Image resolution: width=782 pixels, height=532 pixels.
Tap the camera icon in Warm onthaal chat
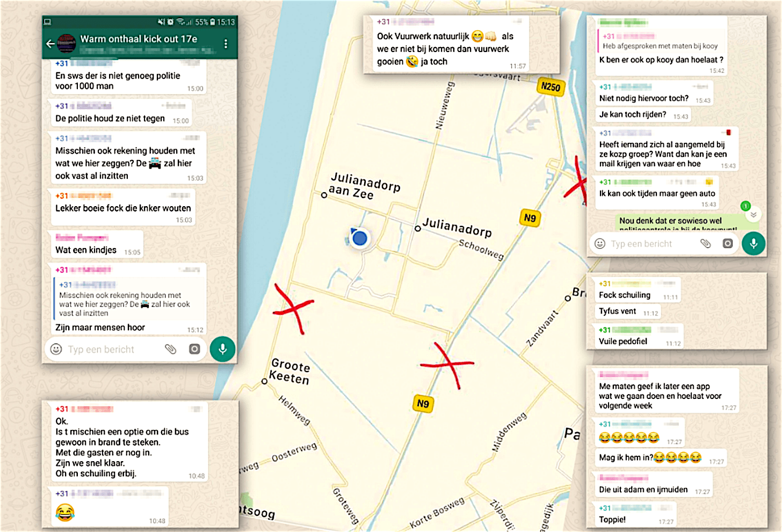pos(194,349)
